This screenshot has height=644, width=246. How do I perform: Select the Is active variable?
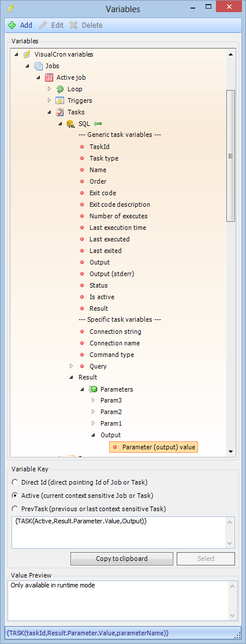click(x=102, y=296)
